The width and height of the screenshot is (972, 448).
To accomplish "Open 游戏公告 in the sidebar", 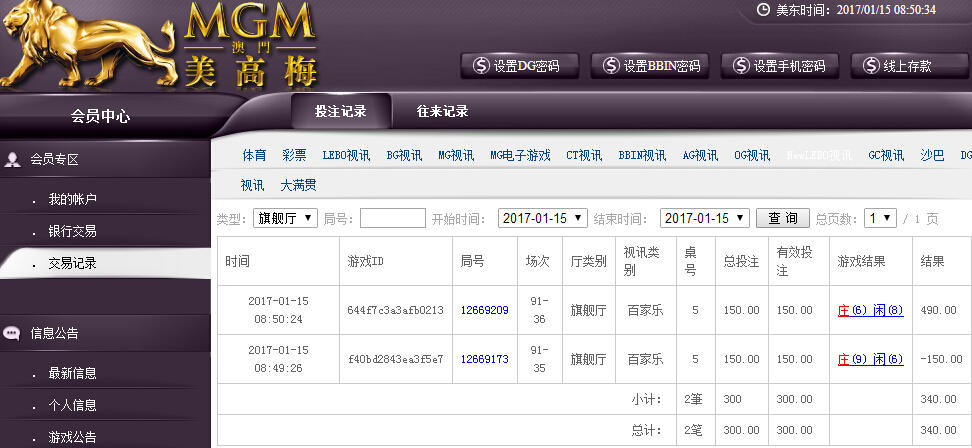I will click(x=73, y=437).
